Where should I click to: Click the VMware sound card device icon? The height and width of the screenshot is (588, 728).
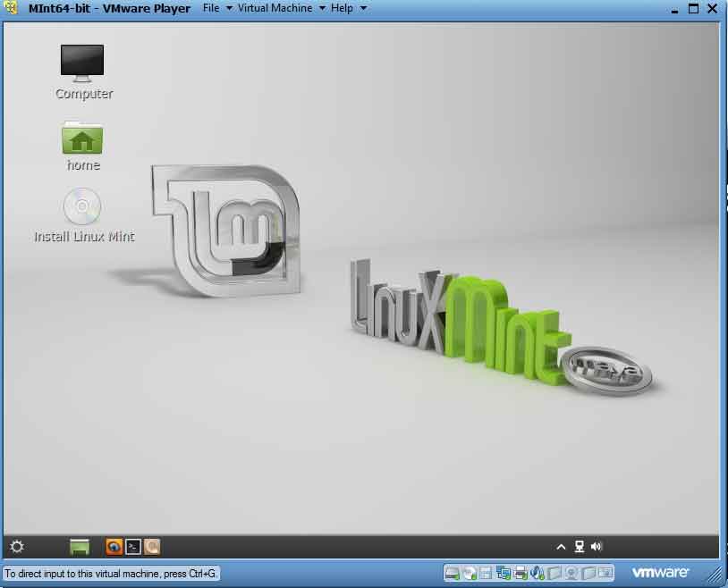[x=538, y=572]
